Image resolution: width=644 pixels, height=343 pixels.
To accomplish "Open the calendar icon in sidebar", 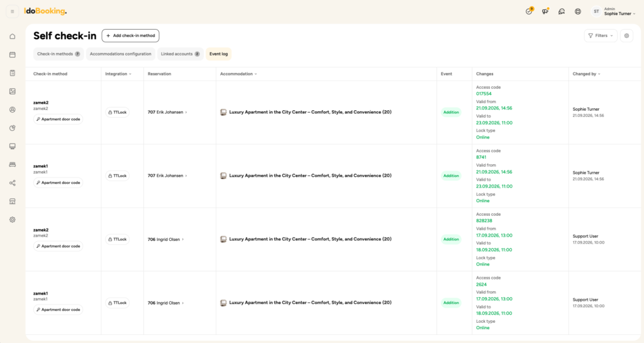I will 13,55.
